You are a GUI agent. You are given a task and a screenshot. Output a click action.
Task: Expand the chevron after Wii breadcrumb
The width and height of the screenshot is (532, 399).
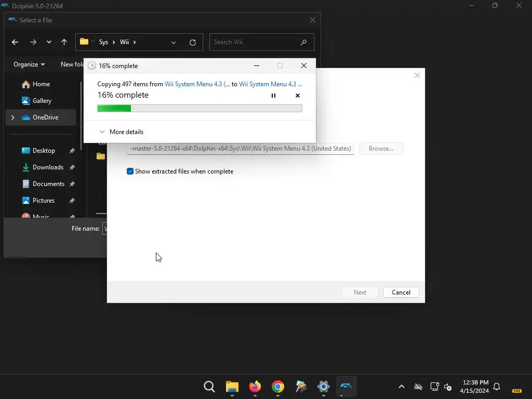(x=135, y=42)
